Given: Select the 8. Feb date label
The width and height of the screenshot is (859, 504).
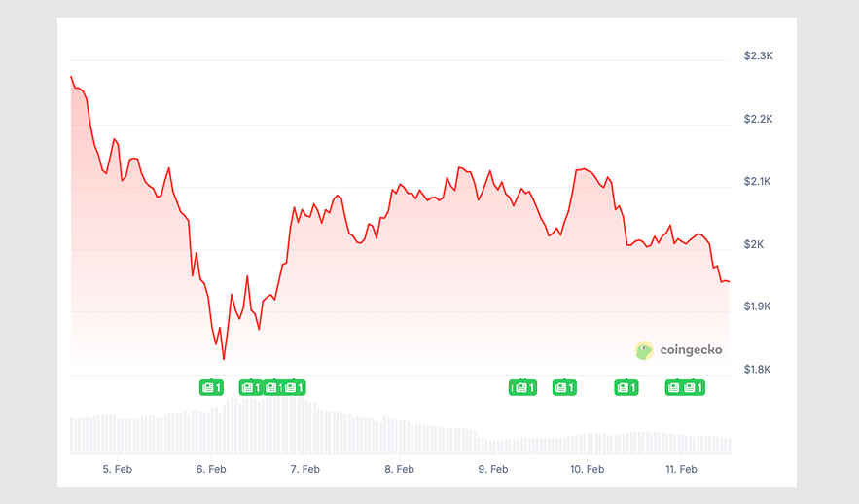Looking at the screenshot, I should click(x=399, y=469).
